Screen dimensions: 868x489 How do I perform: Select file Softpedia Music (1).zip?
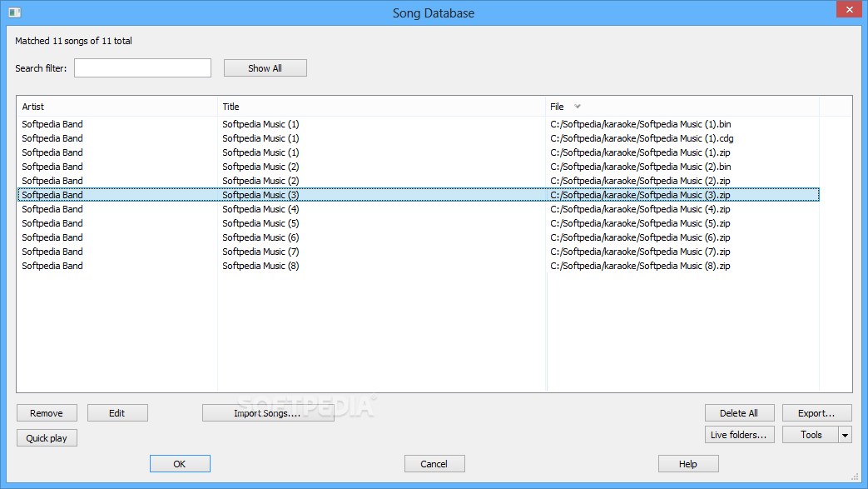[x=640, y=152]
